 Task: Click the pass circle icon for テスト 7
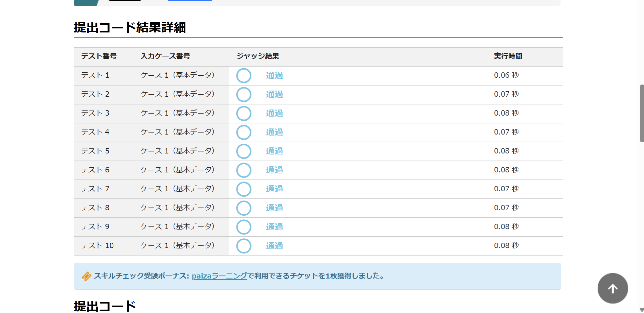point(244,189)
